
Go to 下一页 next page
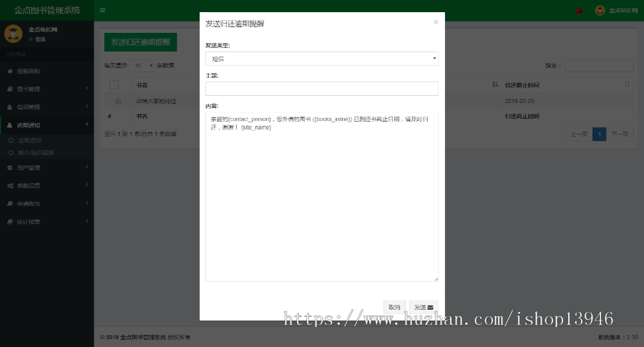click(620, 135)
